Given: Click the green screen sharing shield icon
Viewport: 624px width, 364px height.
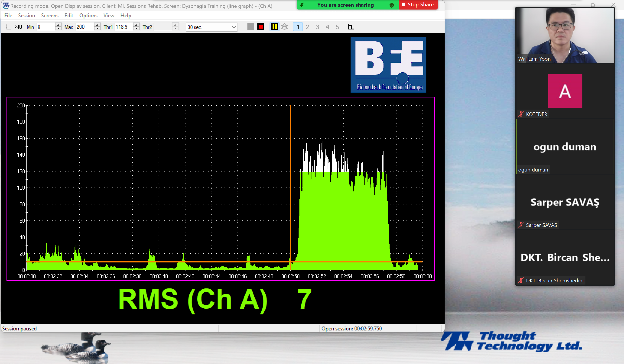Looking at the screenshot, I should click(x=392, y=5).
